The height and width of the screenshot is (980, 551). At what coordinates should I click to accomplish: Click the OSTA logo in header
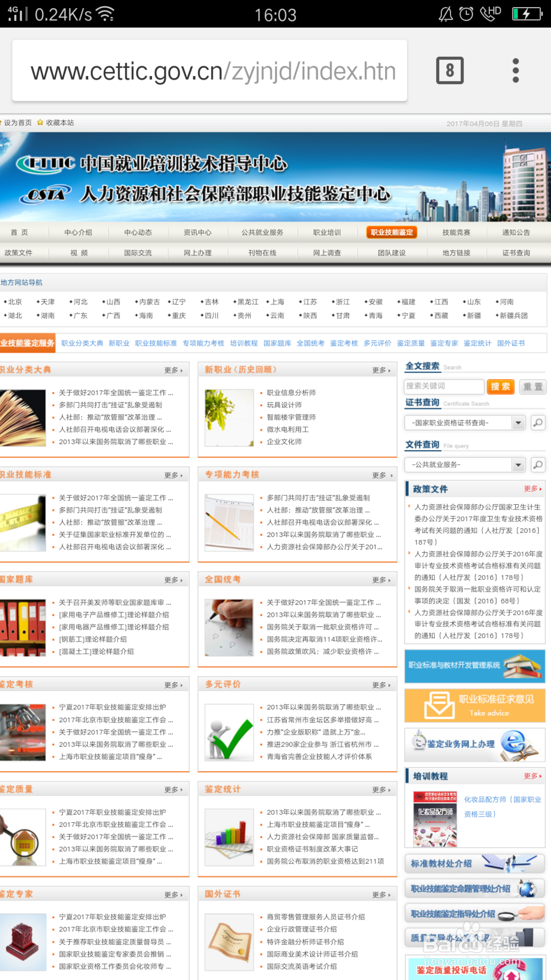(46, 194)
